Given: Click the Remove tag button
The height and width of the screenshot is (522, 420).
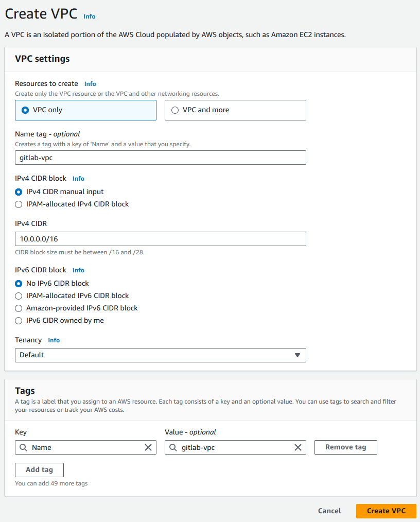Looking at the screenshot, I should pos(345,447).
